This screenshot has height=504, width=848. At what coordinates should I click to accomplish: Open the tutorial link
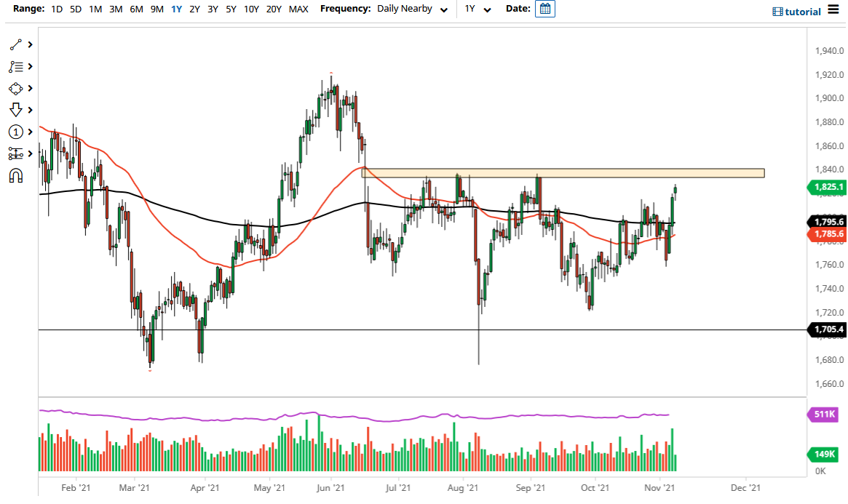(x=803, y=12)
